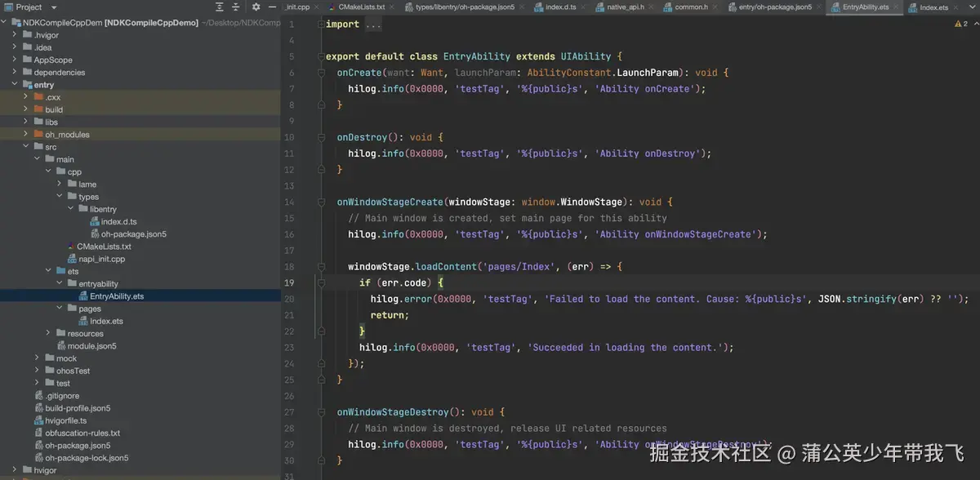
Task: Click the CMakeLists.txt file icon in the tree
Action: (71, 247)
